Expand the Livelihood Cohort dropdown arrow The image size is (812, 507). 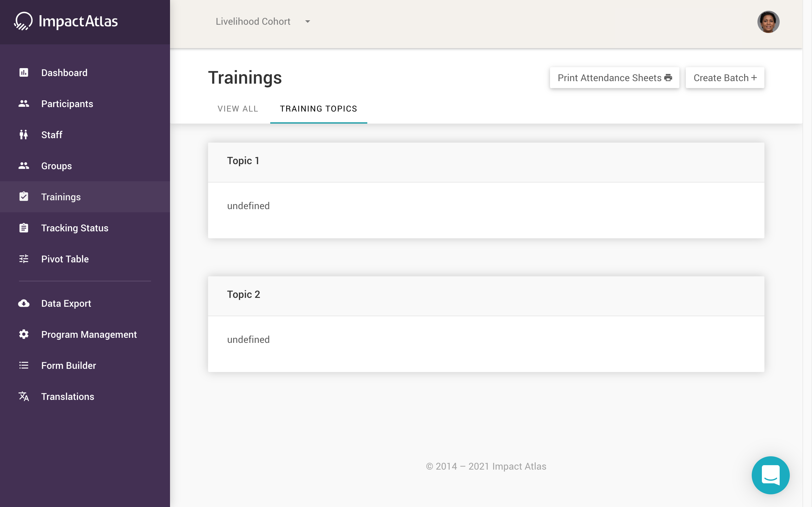[307, 22]
